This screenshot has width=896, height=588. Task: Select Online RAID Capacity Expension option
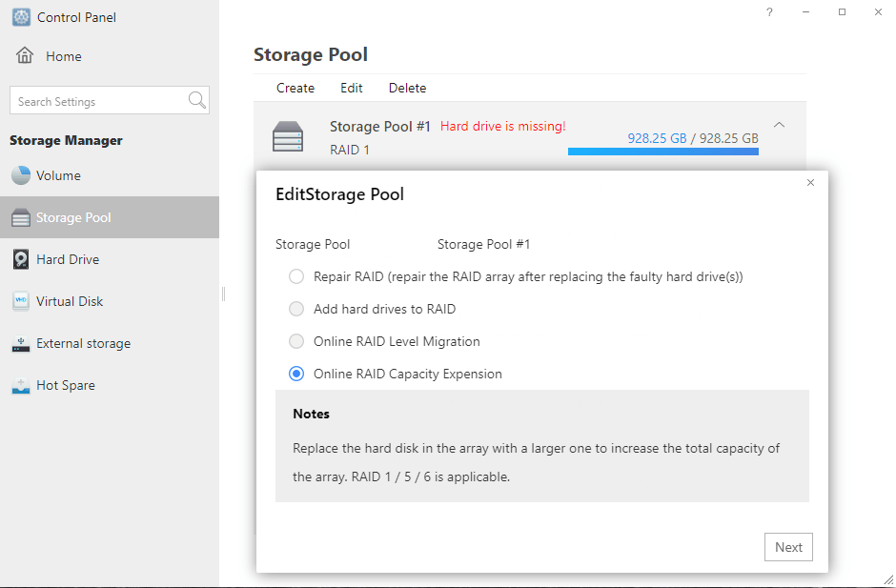pyautogui.click(x=295, y=374)
